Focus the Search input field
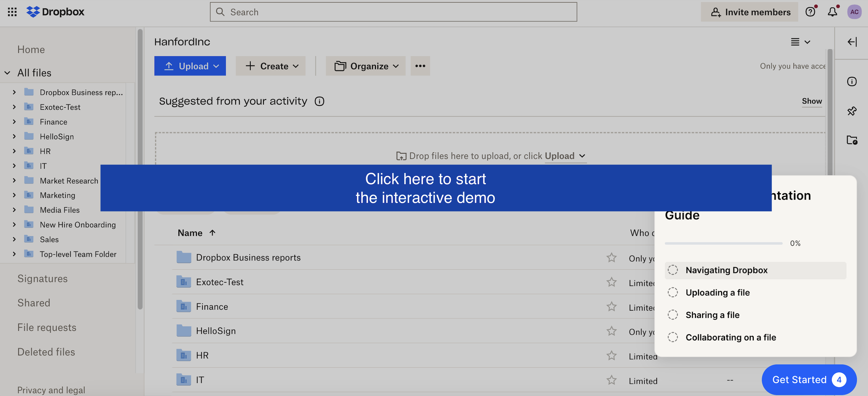 click(393, 12)
